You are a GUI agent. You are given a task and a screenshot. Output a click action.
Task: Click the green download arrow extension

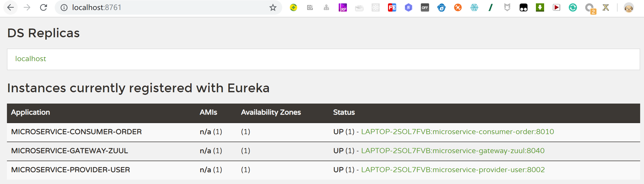click(x=540, y=7)
